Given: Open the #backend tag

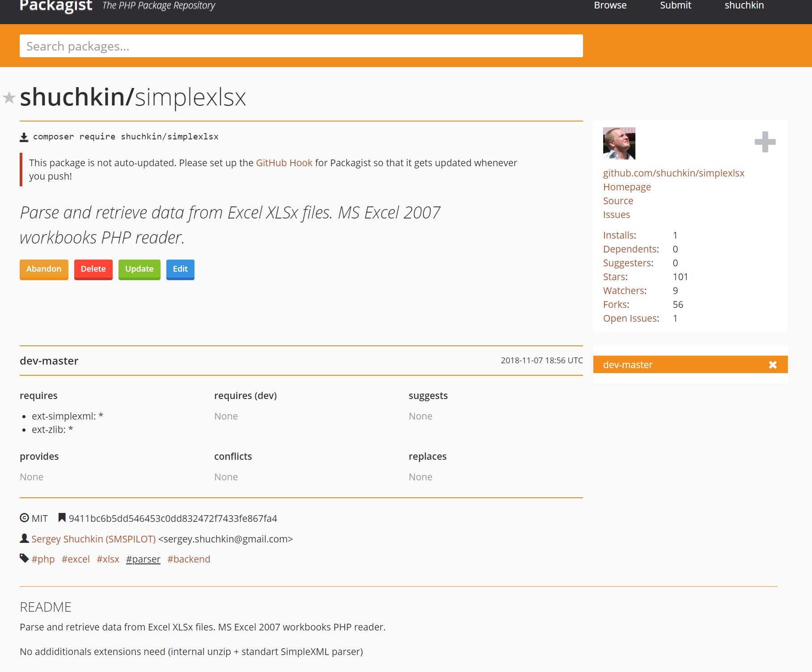Looking at the screenshot, I should pyautogui.click(x=189, y=559).
